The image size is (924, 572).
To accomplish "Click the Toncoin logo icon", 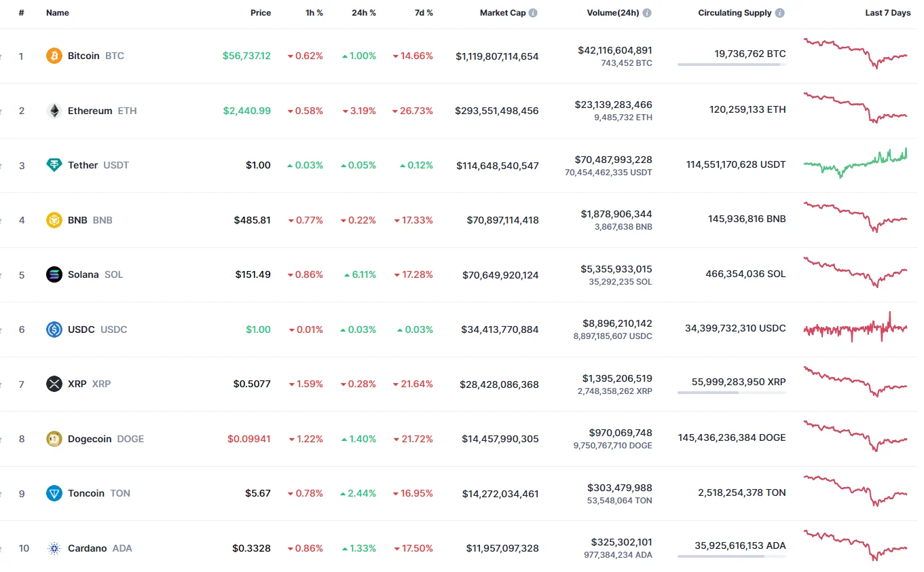I will tap(54, 493).
